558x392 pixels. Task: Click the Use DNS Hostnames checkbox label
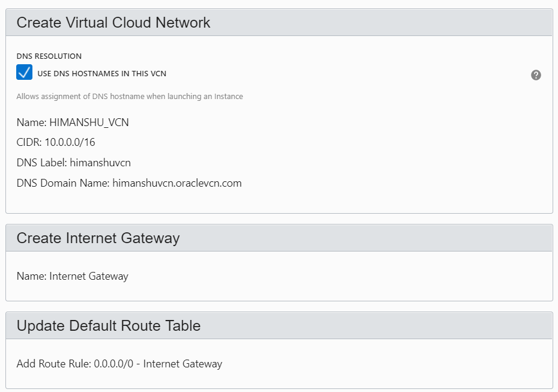coord(102,74)
